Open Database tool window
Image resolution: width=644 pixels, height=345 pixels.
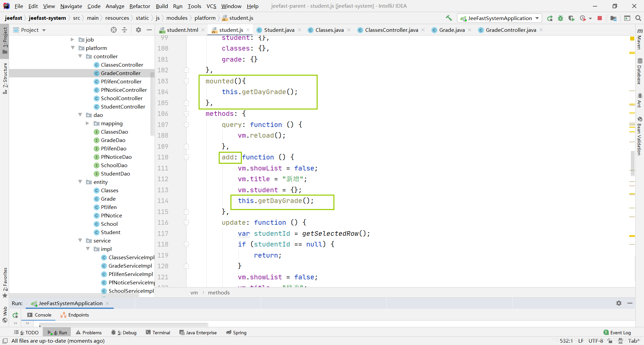[x=640, y=71]
